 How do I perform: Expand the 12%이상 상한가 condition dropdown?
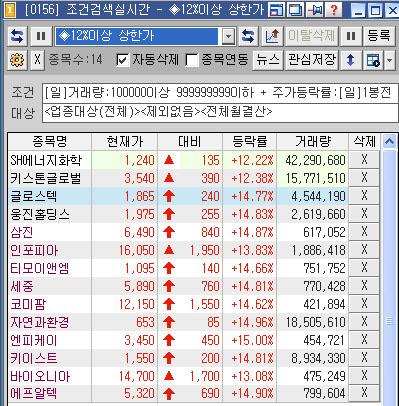pos(228,36)
